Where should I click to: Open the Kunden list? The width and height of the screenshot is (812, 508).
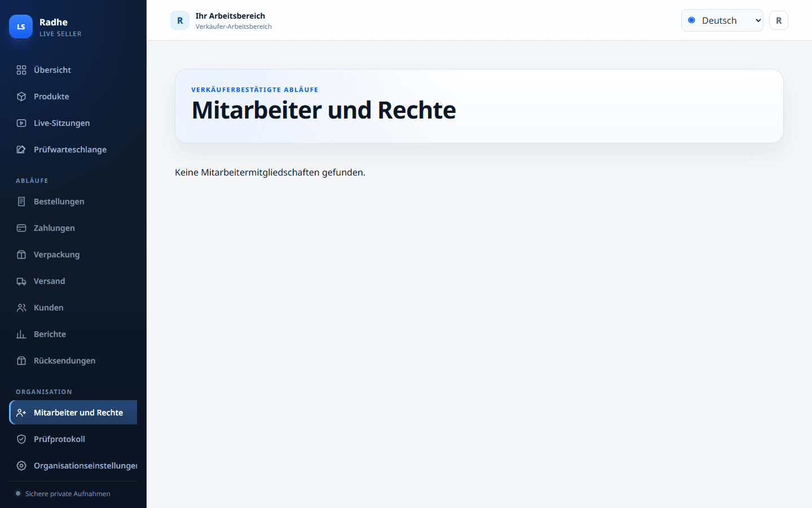pos(73,308)
